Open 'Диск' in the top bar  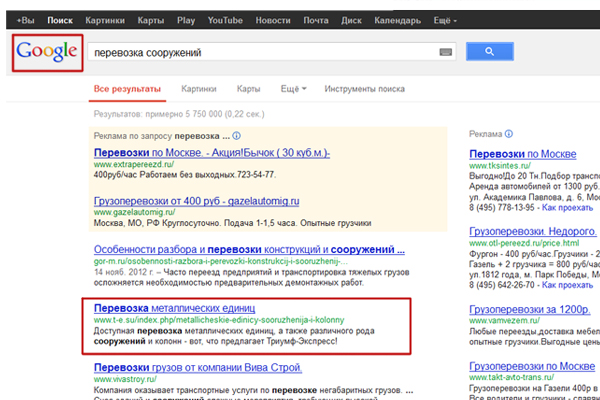351,20
